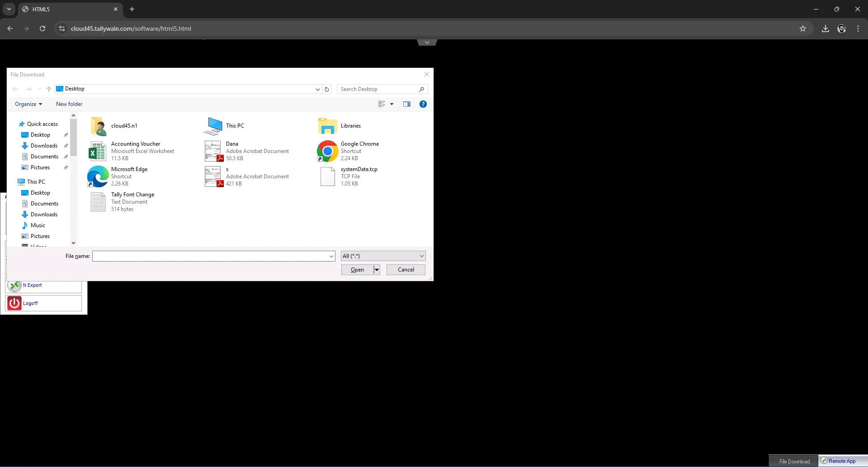
Task: Open the file type filter dropdown
Action: coord(382,256)
